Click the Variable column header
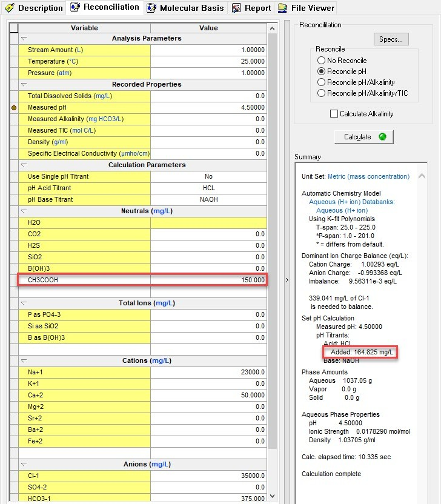Viewport: 441px width, 504px height. coord(84,28)
